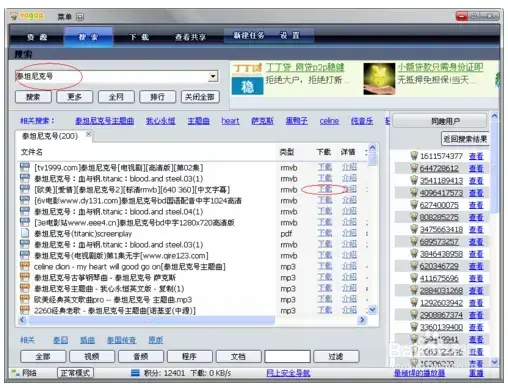Viewport: 508px width, 388px height.
Task: Click video icon of [tv1999.com] 第02集 row
Action: pos(25,167)
